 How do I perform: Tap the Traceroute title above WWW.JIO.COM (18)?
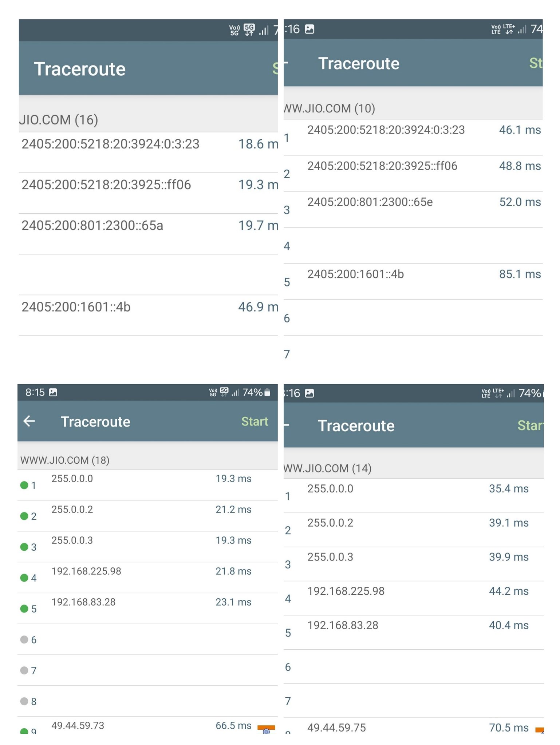tap(95, 421)
